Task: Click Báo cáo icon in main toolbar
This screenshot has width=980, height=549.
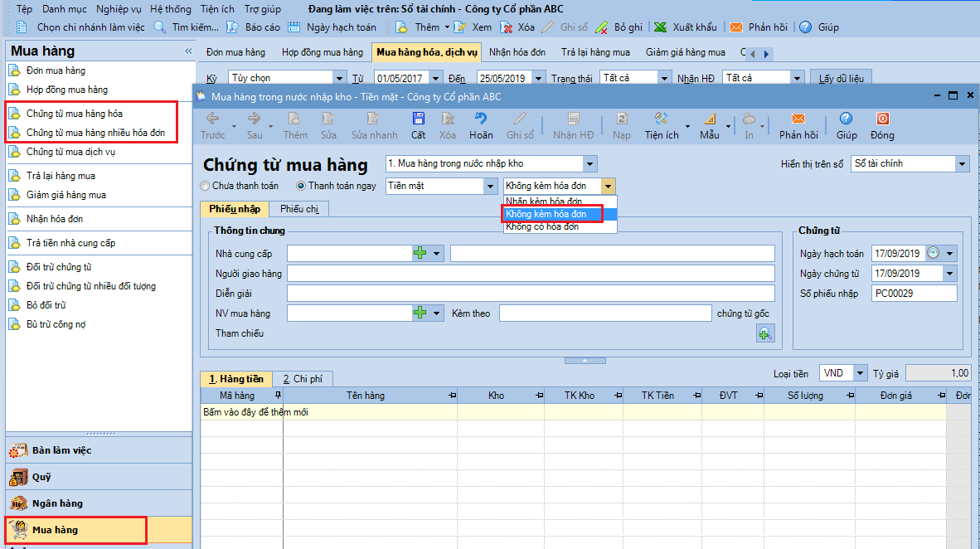Action: 232,27
